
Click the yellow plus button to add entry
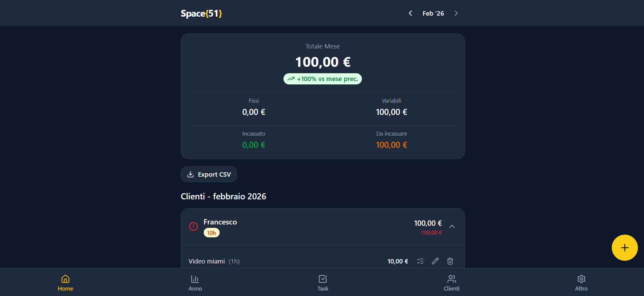624,248
